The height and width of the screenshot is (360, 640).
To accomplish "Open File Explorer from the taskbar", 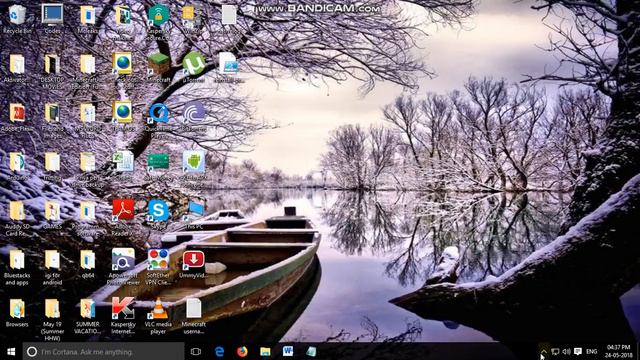I will pos(265,351).
